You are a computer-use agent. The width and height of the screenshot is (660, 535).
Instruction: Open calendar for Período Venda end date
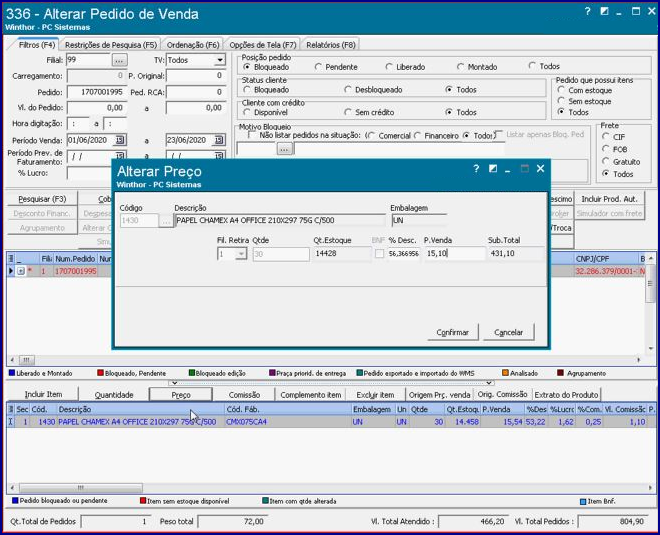219,140
